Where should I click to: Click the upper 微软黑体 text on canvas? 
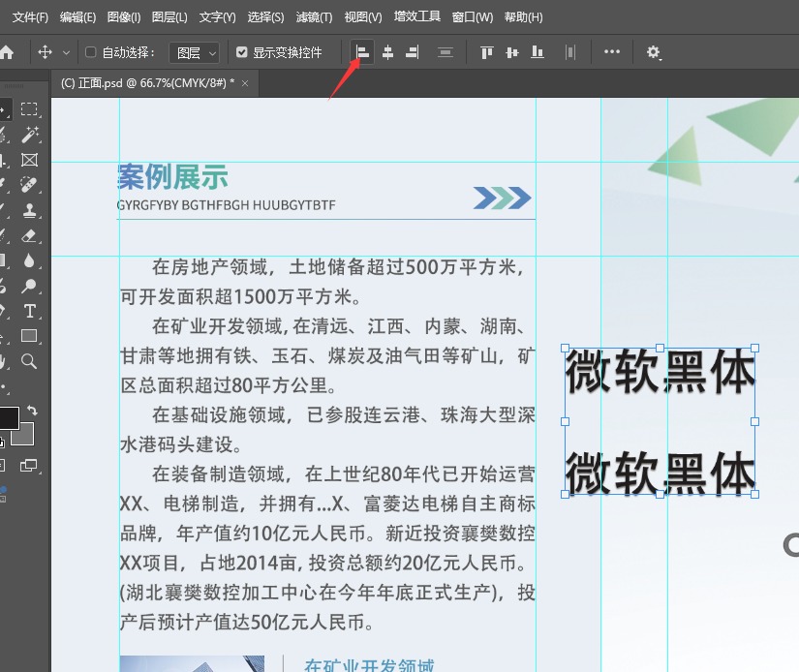(660, 372)
